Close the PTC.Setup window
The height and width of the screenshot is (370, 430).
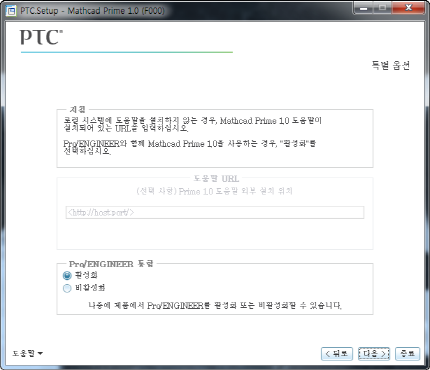409,8
